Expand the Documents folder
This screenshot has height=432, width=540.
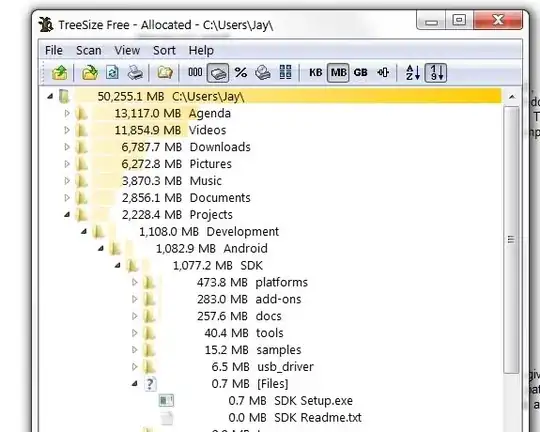(67, 197)
